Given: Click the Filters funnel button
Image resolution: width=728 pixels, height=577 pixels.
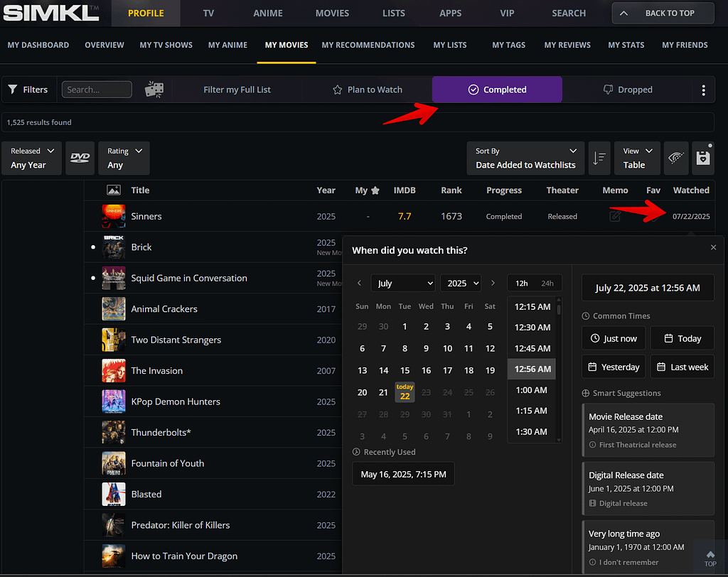Looking at the screenshot, I should (x=28, y=90).
